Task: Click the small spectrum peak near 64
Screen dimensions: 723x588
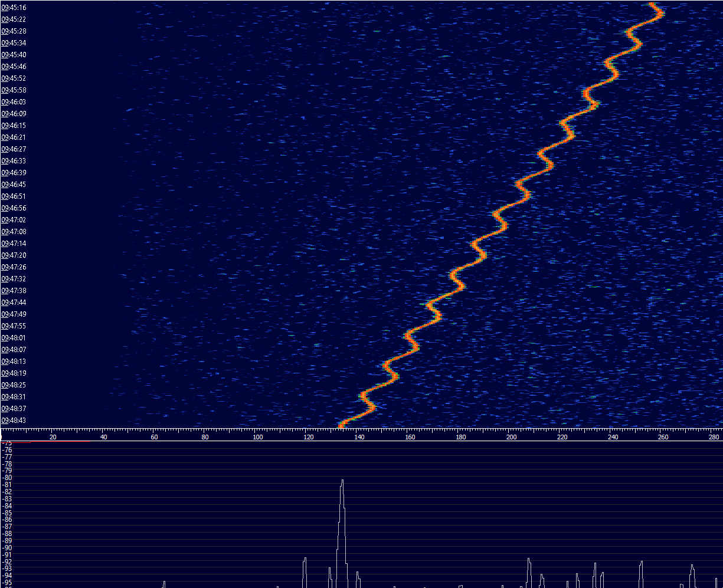Action: 164,582
